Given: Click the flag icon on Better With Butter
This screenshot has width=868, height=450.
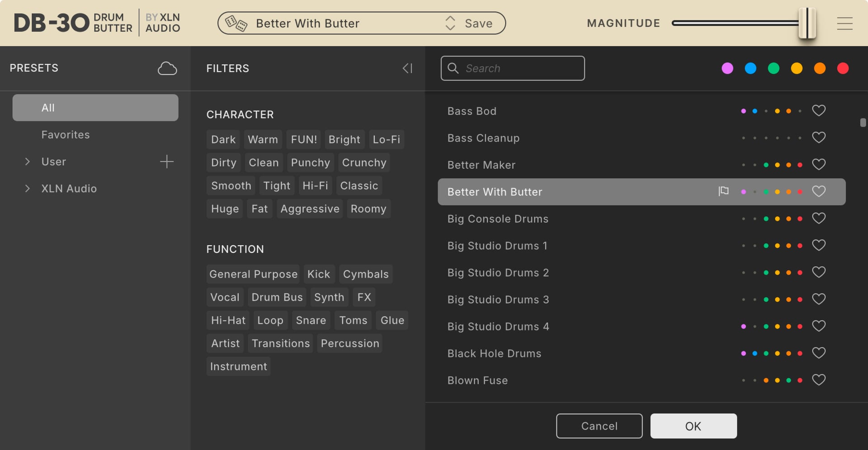Looking at the screenshot, I should 723,191.
